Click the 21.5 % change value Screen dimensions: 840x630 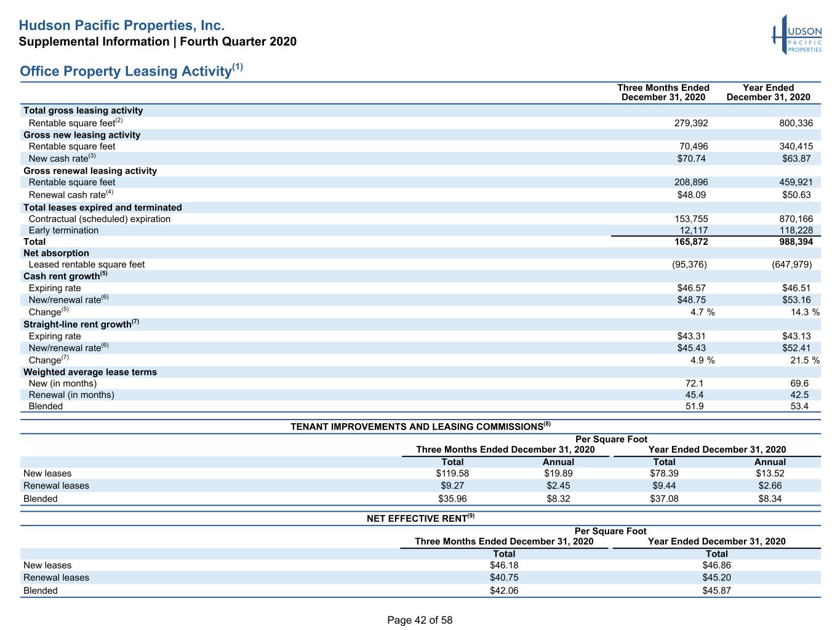click(805, 360)
